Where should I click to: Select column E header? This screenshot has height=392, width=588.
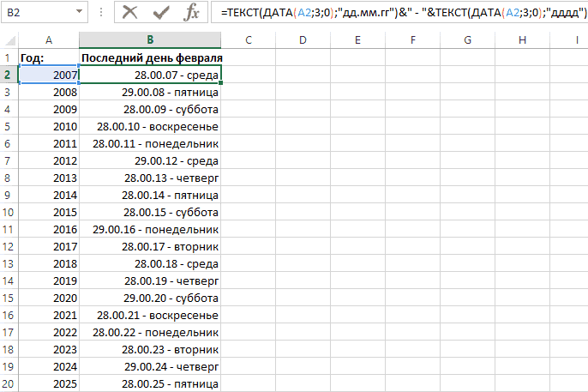pos(357,40)
